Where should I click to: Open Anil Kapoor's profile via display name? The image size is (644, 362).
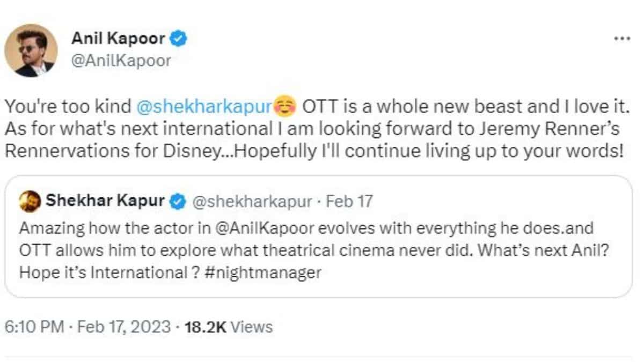[x=118, y=39]
